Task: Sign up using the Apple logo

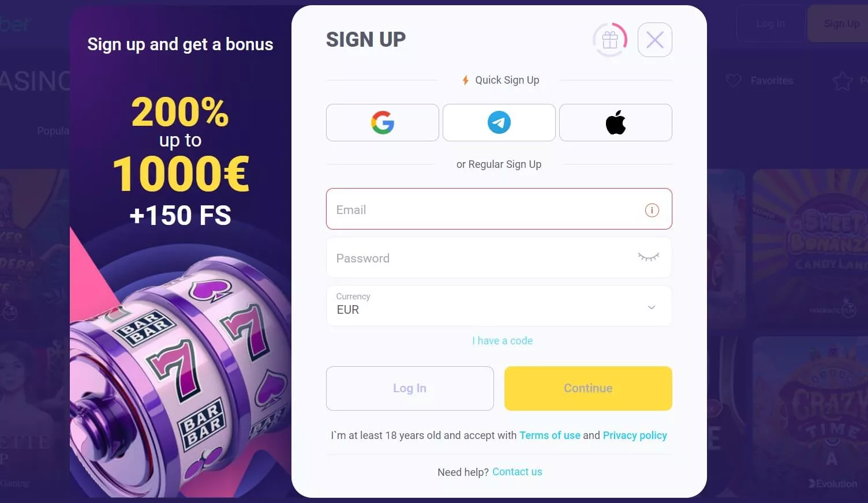Action: pyautogui.click(x=616, y=122)
